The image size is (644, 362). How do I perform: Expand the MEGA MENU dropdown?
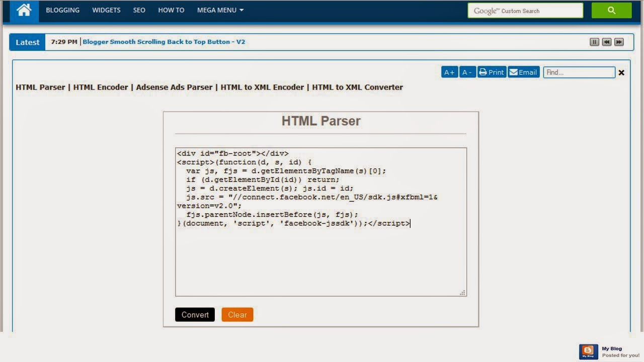coord(220,10)
